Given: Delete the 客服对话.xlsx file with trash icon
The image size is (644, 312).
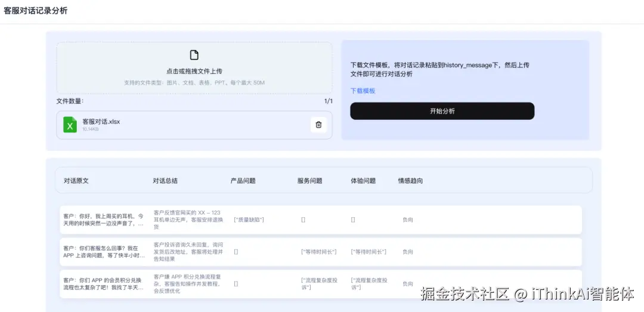Looking at the screenshot, I should [318, 125].
